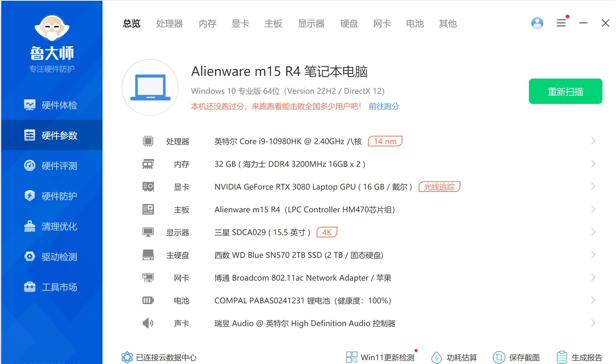This screenshot has width=616, height=364.
Task: Click the monitor display icon
Action: 148,232
